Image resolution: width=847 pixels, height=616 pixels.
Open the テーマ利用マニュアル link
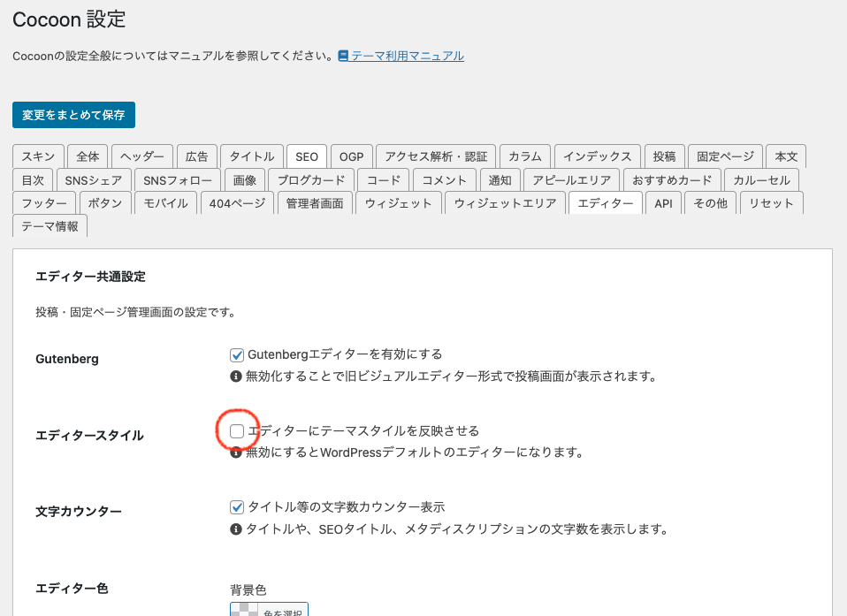pos(407,56)
